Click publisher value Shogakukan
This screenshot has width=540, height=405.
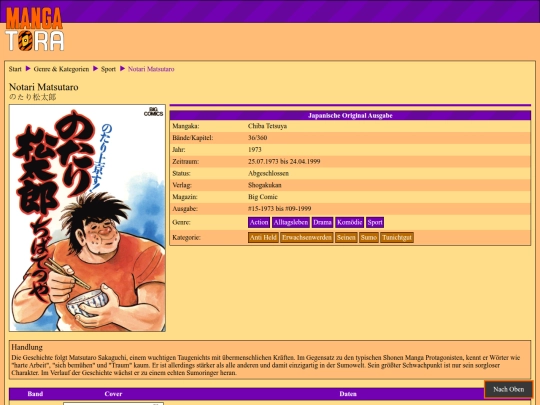[264, 185]
